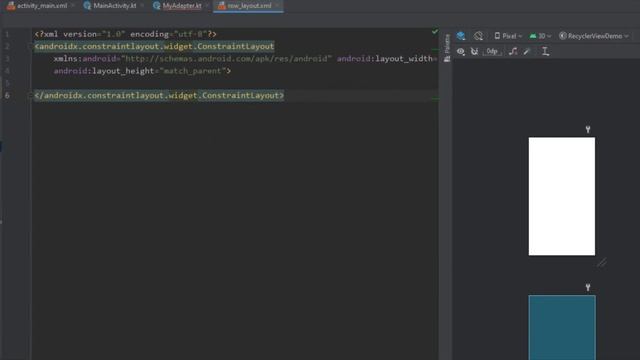Screen dimensions: 640x360
Task: Select the teal blueprint preview surface
Action: [x=562, y=328]
